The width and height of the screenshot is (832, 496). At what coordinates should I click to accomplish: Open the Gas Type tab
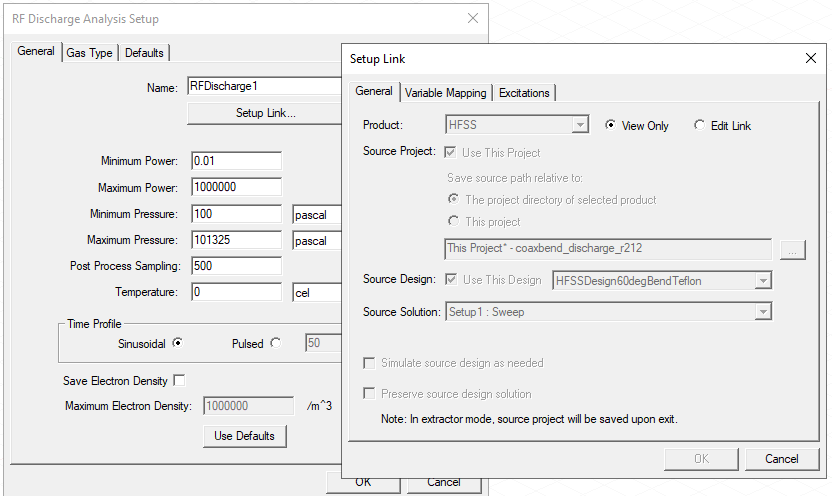click(x=89, y=53)
